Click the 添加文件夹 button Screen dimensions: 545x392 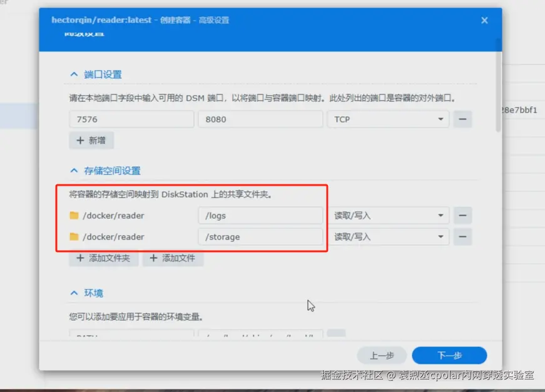[104, 258]
